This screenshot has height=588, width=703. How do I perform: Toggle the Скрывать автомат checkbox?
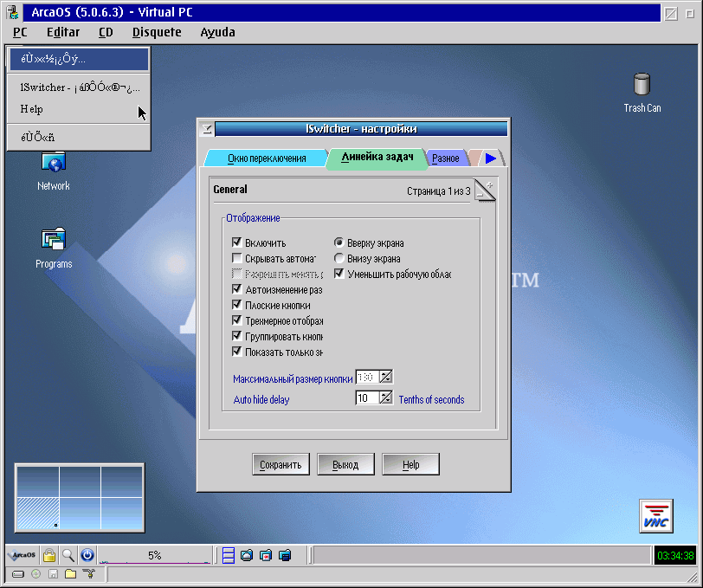[x=236, y=258]
